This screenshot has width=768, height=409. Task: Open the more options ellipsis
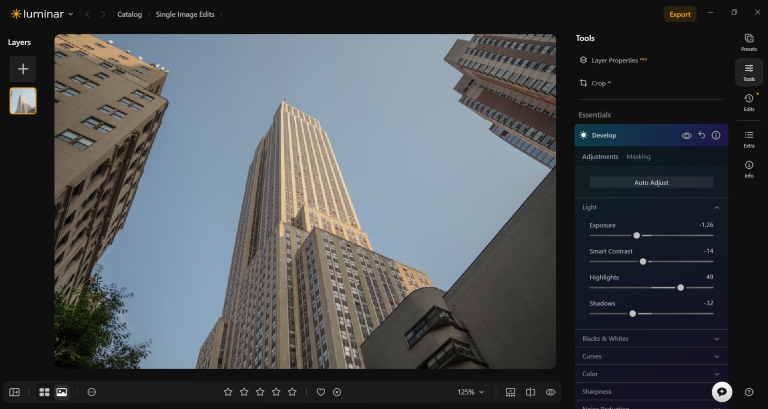tap(92, 392)
